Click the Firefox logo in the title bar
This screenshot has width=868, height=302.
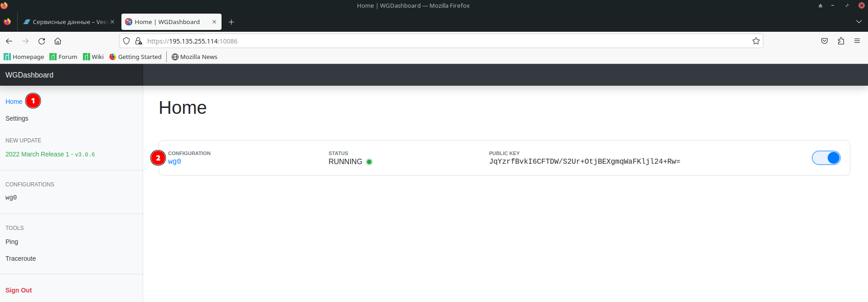4,5
